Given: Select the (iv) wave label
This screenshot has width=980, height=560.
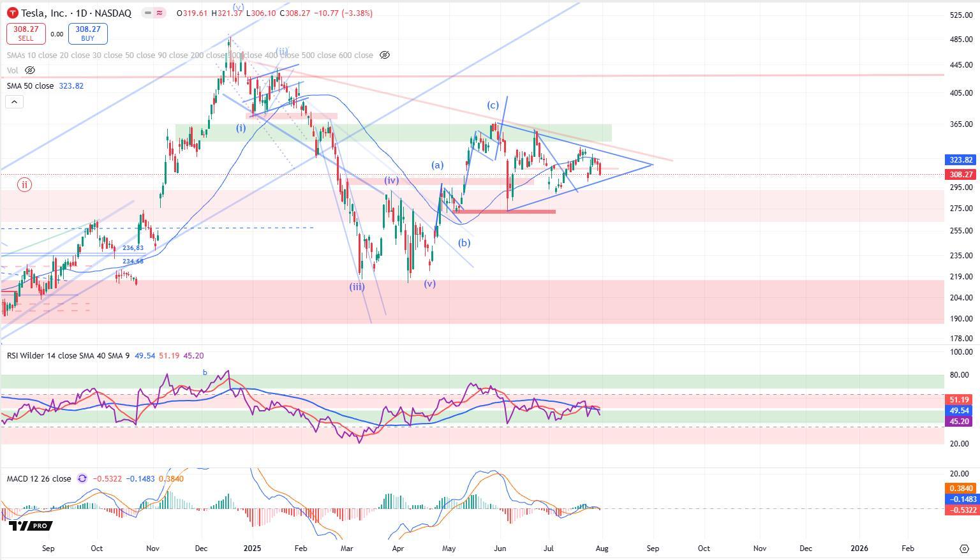Looking at the screenshot, I should pos(391,181).
